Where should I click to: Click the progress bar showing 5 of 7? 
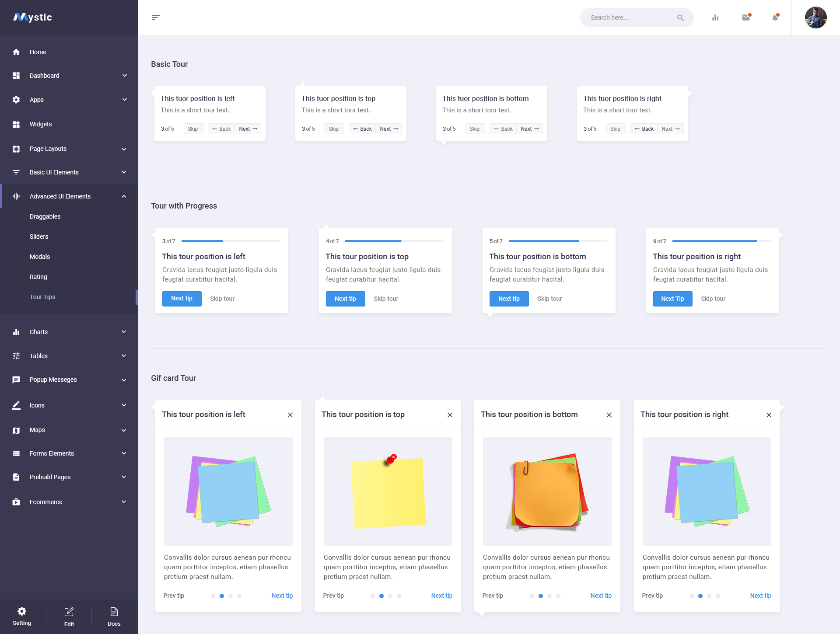coord(558,241)
